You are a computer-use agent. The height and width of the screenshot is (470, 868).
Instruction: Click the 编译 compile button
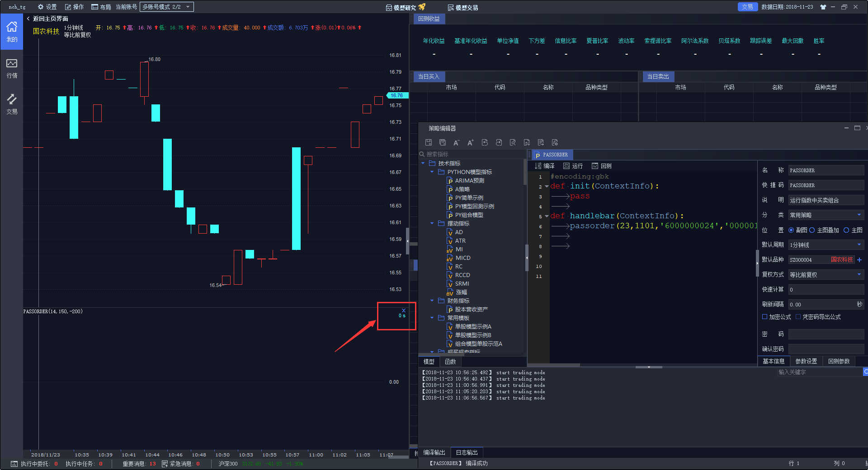tap(545, 166)
